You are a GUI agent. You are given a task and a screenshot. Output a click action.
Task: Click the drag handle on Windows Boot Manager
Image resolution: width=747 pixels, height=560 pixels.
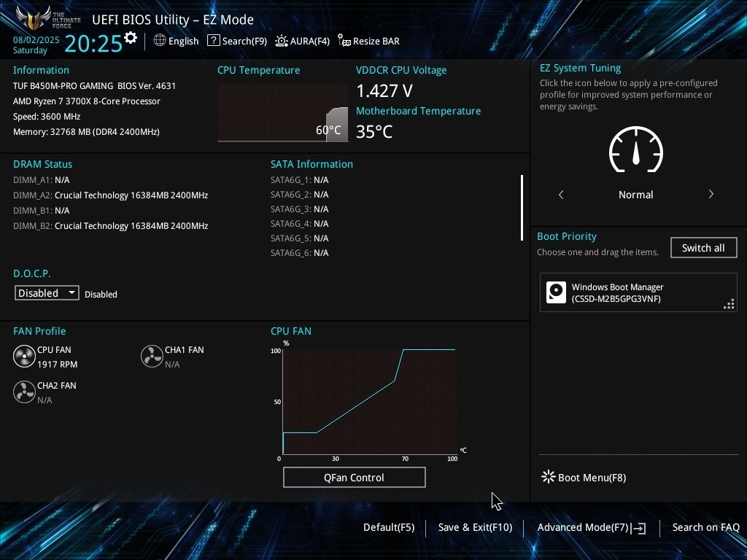pos(729,304)
